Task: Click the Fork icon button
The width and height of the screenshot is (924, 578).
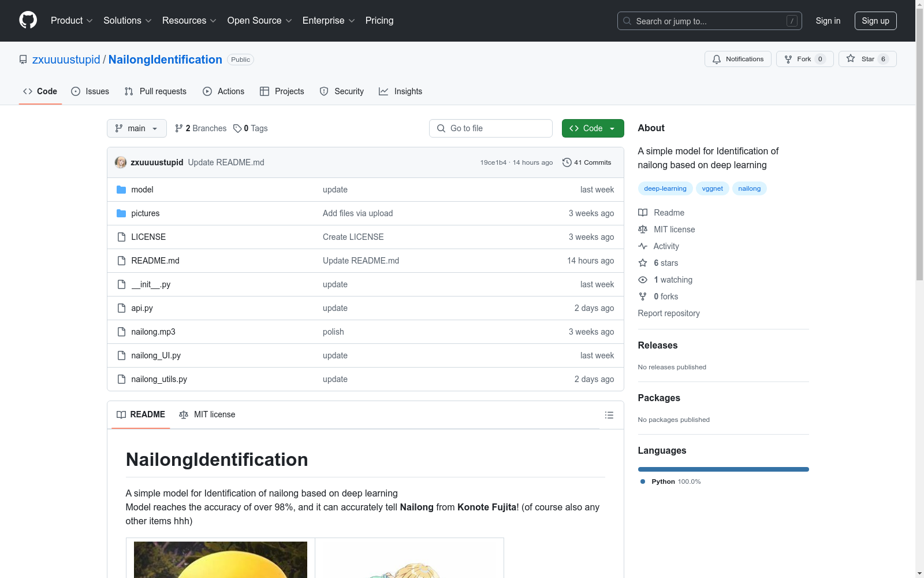Action: point(788,59)
